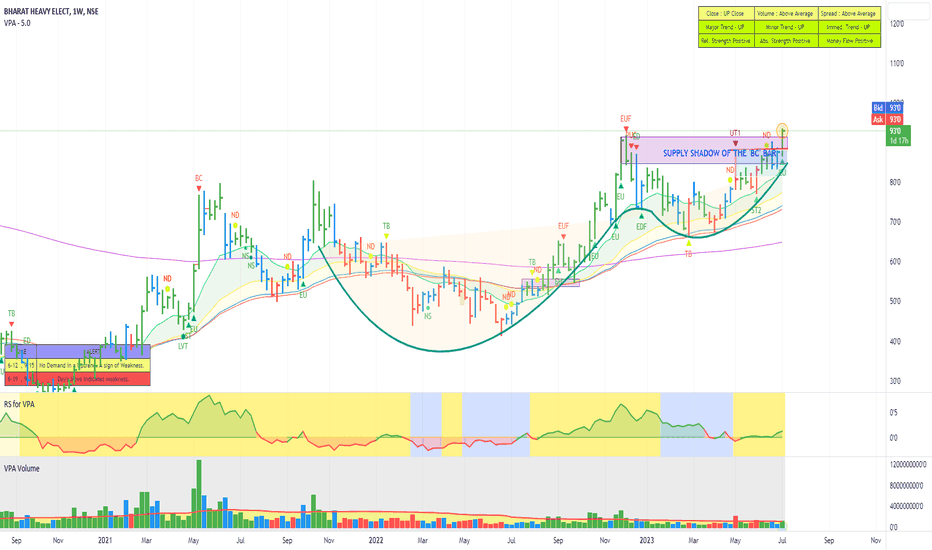
Task: Click the LVT label near April 2021
Action: tap(182, 346)
